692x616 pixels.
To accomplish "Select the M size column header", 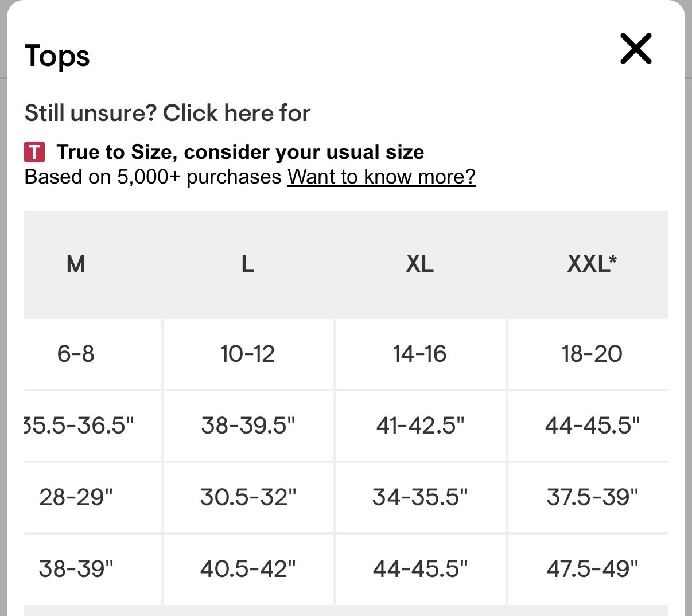I will coord(76,264).
